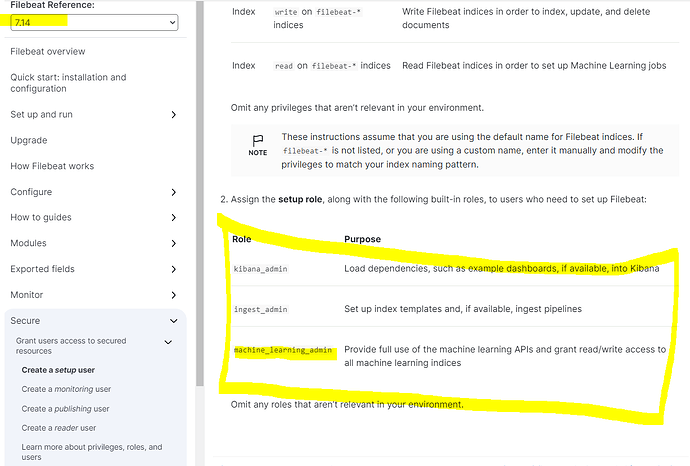Click the 'Assign the setup role' step text
690x466 pixels.
coord(438,199)
